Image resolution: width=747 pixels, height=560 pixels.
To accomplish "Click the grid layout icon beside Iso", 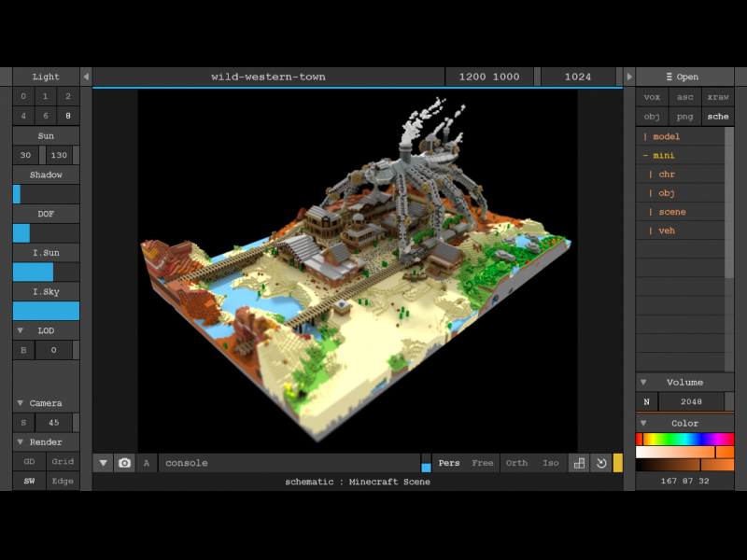I will coord(579,463).
